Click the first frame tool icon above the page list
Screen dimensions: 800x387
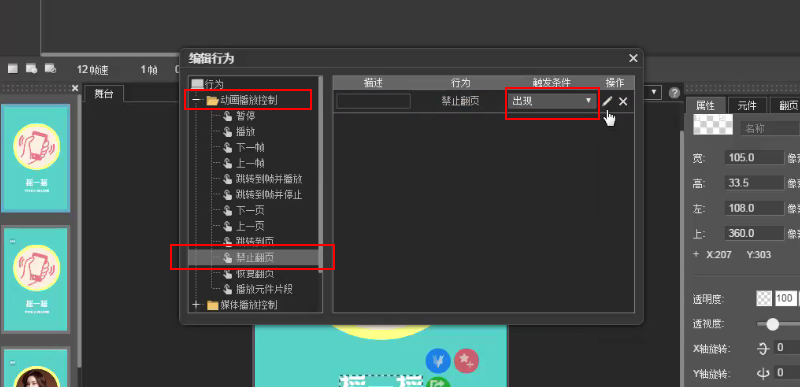click(13, 69)
